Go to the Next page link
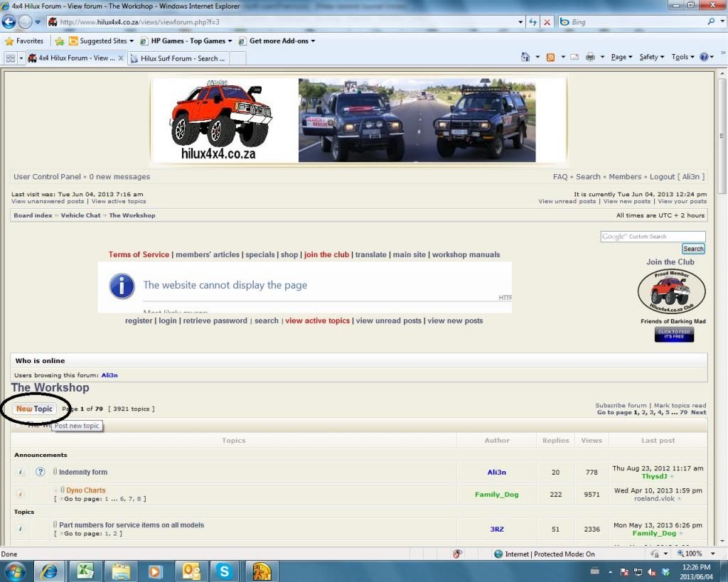Image resolution: width=728 pixels, height=582 pixels. pyautogui.click(x=699, y=412)
